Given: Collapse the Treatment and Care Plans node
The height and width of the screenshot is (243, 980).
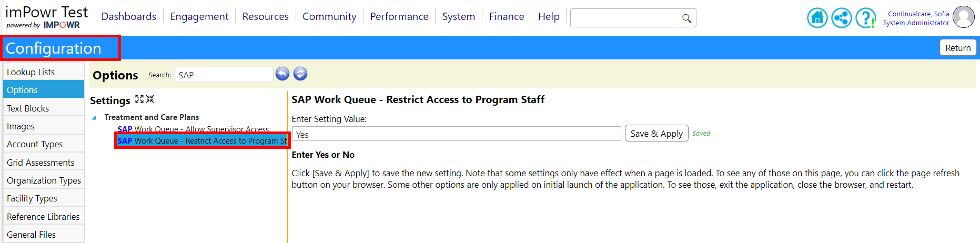Looking at the screenshot, I should tap(94, 118).
